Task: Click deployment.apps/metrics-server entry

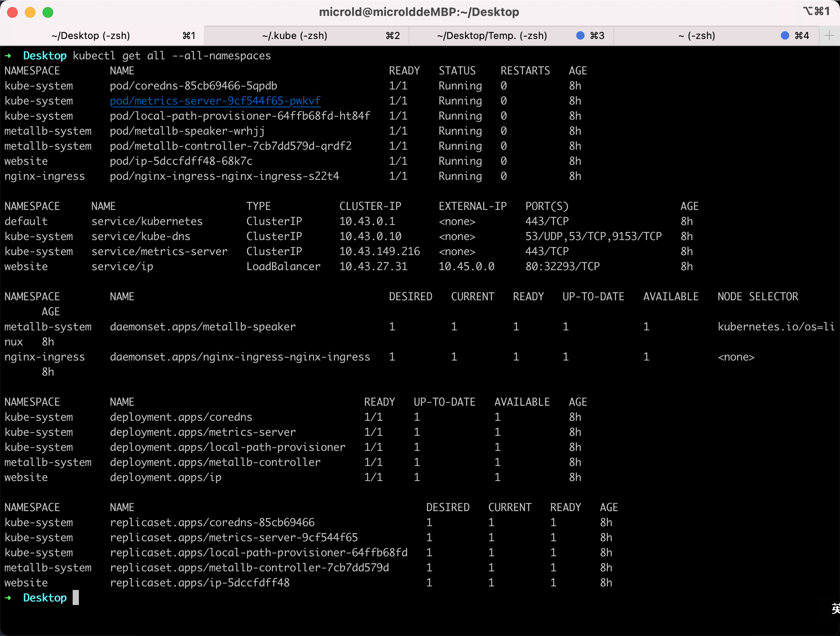Action: tap(203, 432)
